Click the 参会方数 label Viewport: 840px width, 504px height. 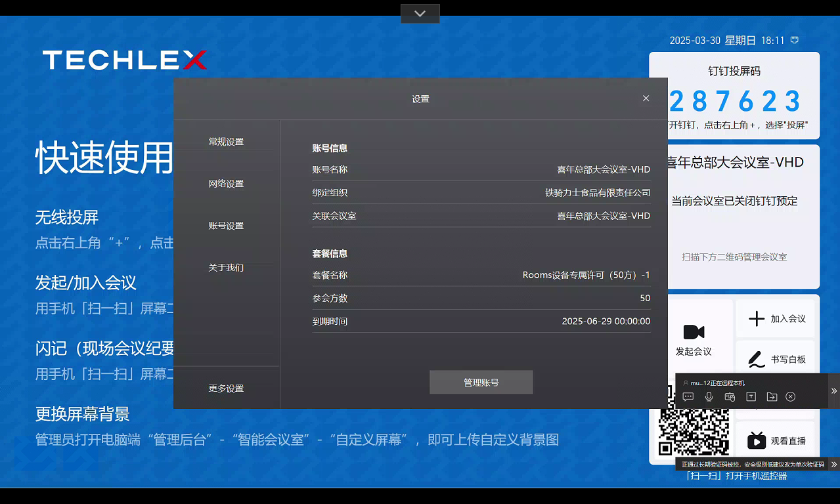click(x=330, y=298)
